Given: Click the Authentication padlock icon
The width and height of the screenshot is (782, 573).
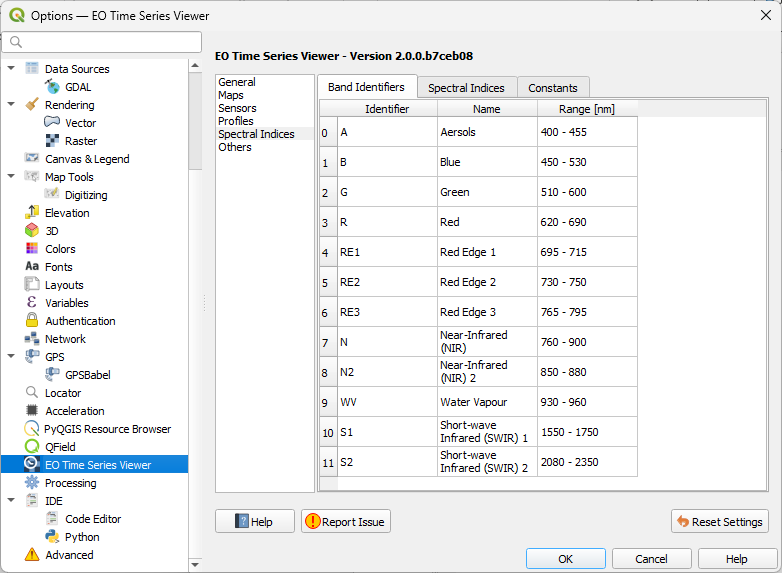Looking at the screenshot, I should [32, 320].
